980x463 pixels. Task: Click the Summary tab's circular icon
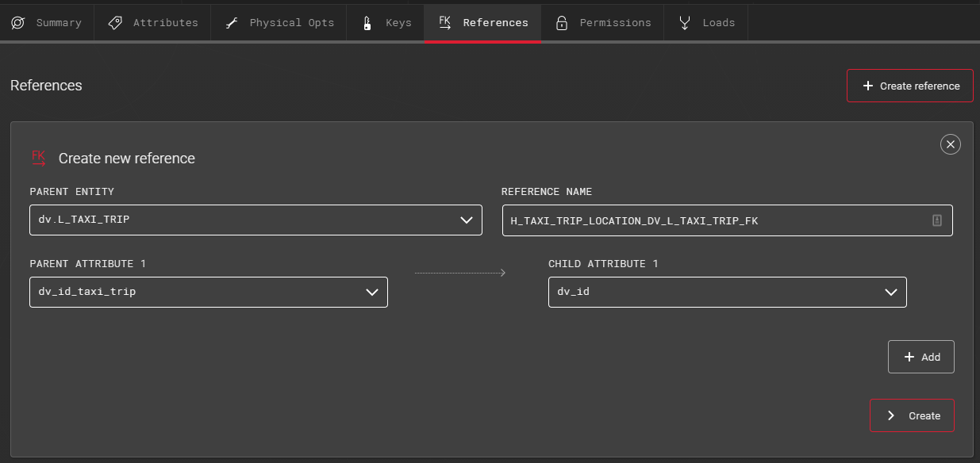pyautogui.click(x=18, y=23)
